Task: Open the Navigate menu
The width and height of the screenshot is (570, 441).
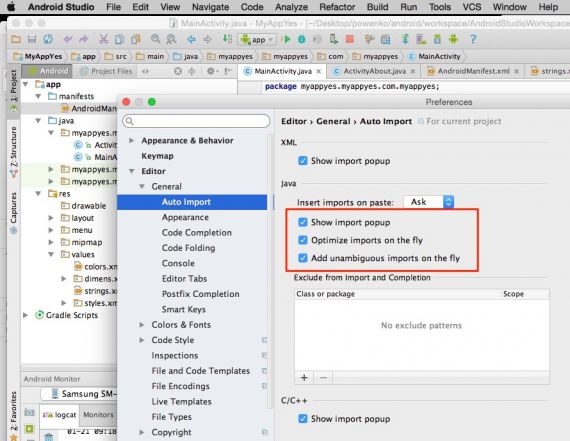Action: tap(210, 7)
